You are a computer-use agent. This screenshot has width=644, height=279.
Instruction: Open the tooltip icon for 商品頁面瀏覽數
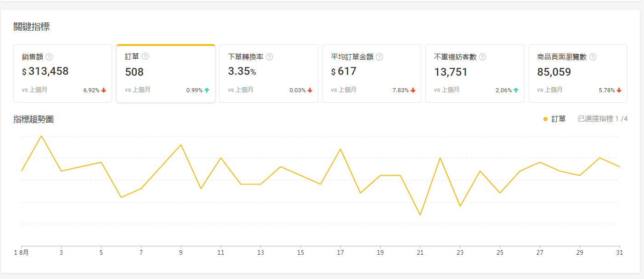pyautogui.click(x=593, y=57)
